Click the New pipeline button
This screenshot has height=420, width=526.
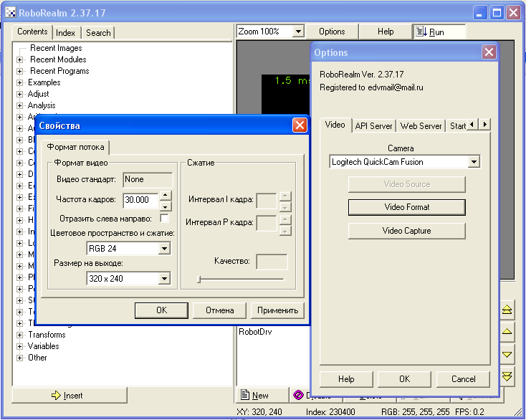(x=261, y=395)
